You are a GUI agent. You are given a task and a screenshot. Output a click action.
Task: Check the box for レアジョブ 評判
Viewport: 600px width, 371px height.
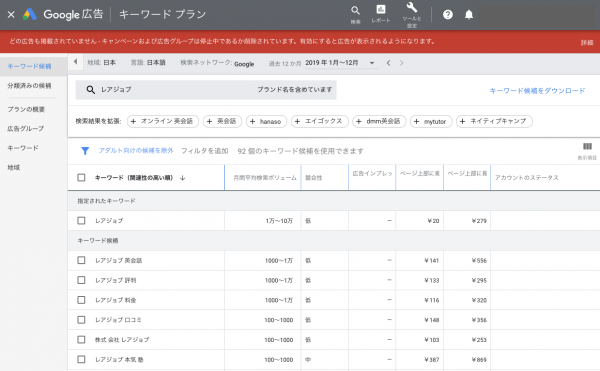pos(81,280)
